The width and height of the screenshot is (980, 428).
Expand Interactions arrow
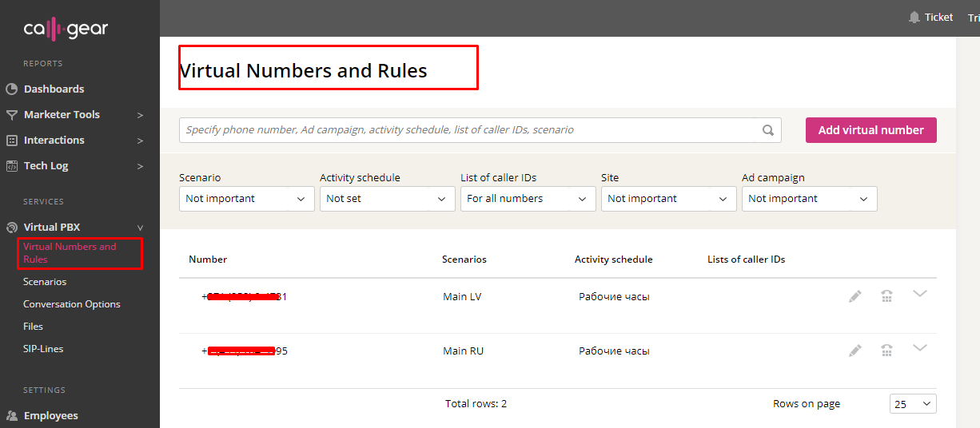click(140, 141)
